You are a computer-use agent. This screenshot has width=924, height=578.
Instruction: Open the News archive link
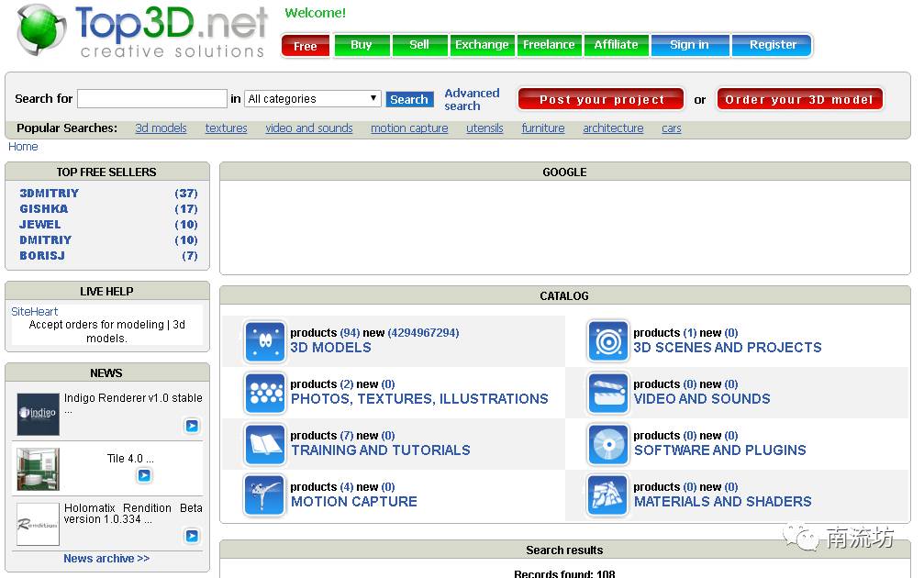click(x=106, y=559)
